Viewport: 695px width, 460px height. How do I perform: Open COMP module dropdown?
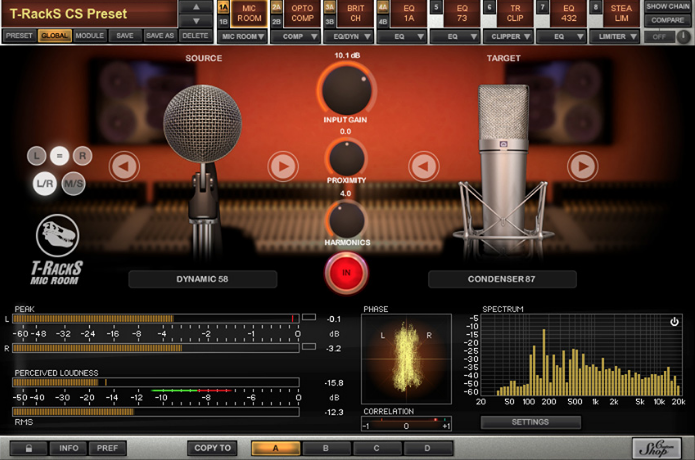point(296,36)
